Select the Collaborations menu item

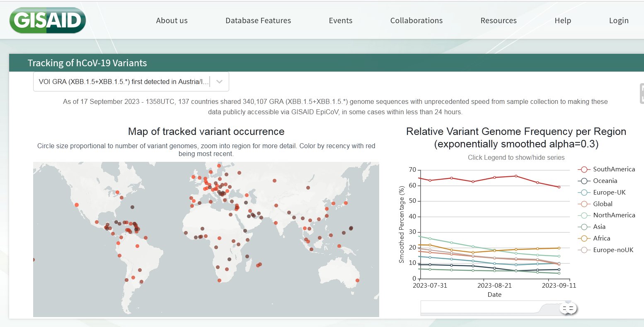coord(416,21)
